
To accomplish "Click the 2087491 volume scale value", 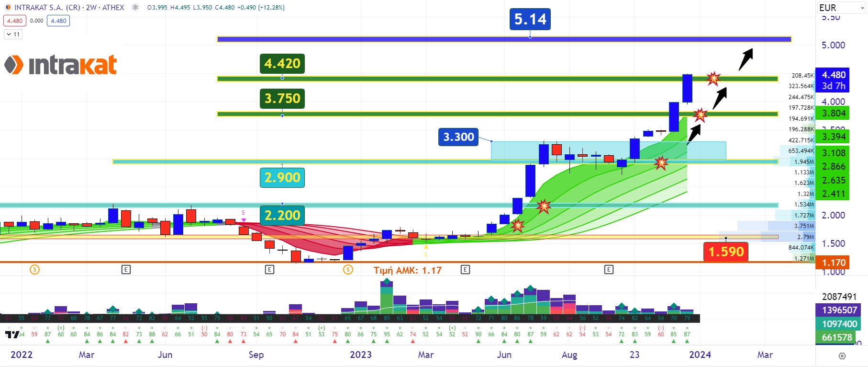I will (x=839, y=297).
